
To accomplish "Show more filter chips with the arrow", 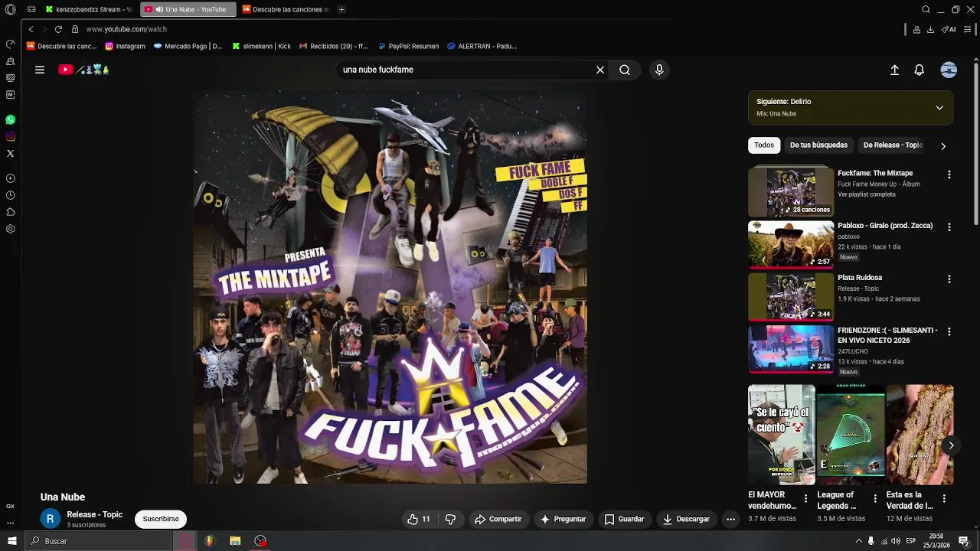I will click(x=943, y=145).
